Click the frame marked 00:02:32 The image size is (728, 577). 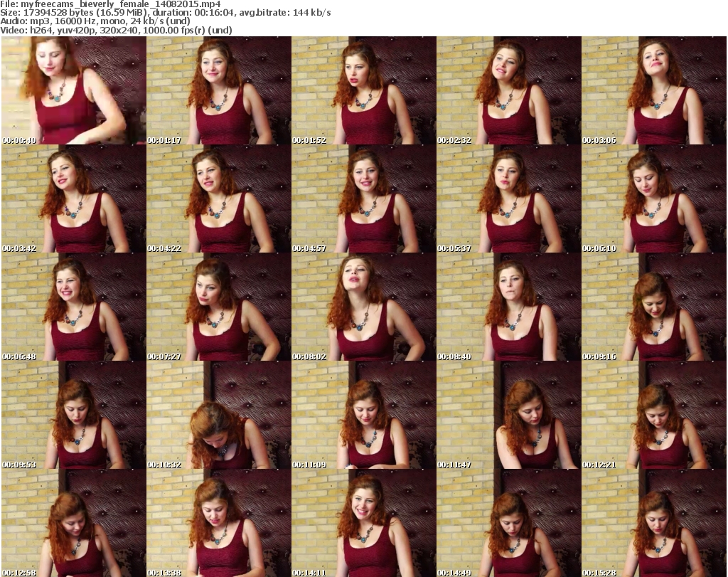pos(509,90)
